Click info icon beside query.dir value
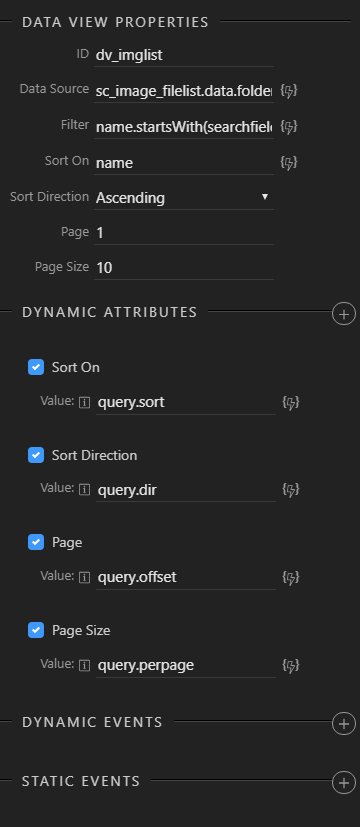360x827 pixels. click(x=84, y=490)
